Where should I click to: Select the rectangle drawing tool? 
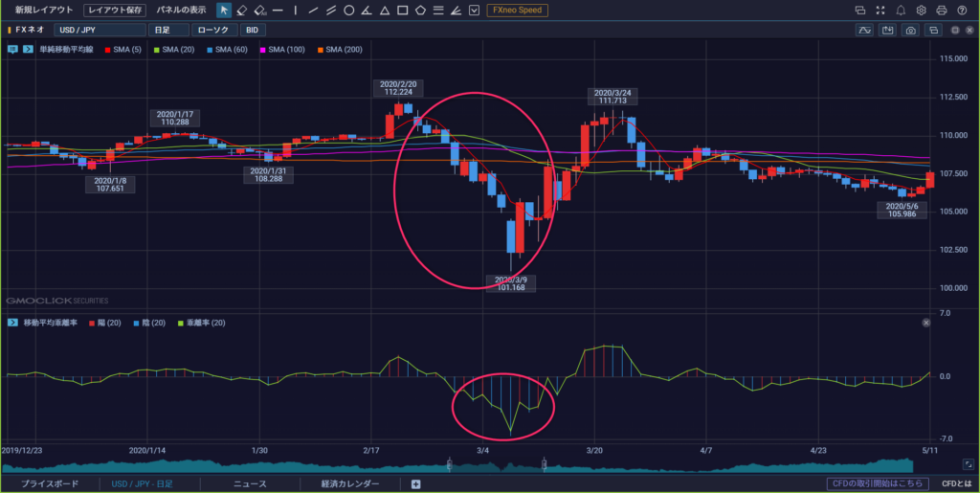(x=403, y=10)
